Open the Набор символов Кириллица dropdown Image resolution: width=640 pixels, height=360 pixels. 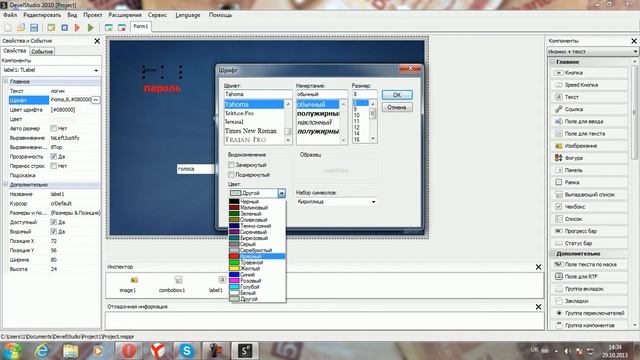tap(336, 202)
